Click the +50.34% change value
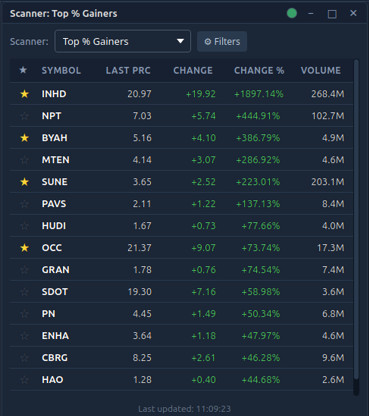369x416 pixels. [261, 314]
